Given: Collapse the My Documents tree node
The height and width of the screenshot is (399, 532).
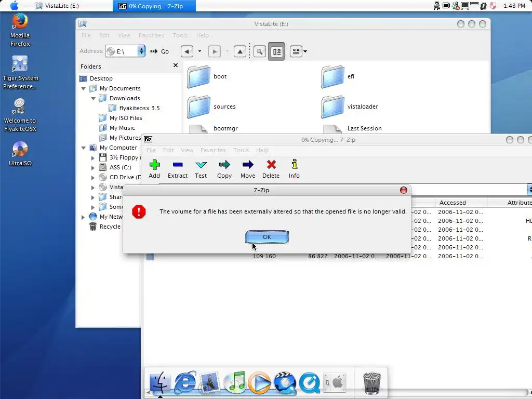Looking at the screenshot, I should click(x=84, y=88).
